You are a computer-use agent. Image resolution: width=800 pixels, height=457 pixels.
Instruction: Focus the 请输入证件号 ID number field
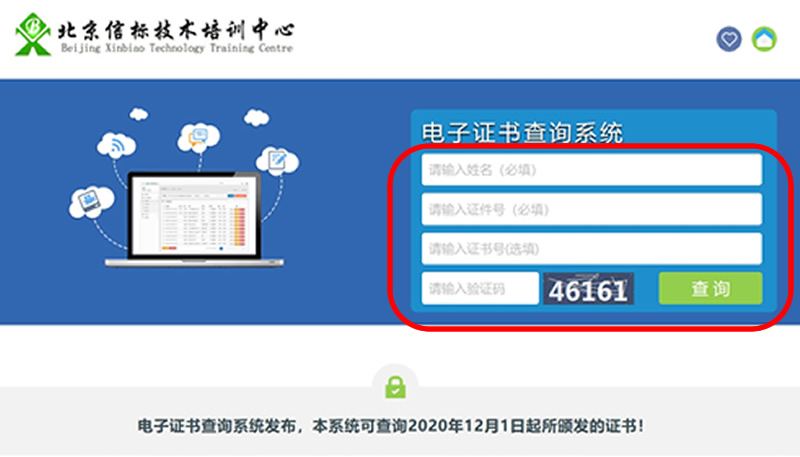tap(591, 210)
